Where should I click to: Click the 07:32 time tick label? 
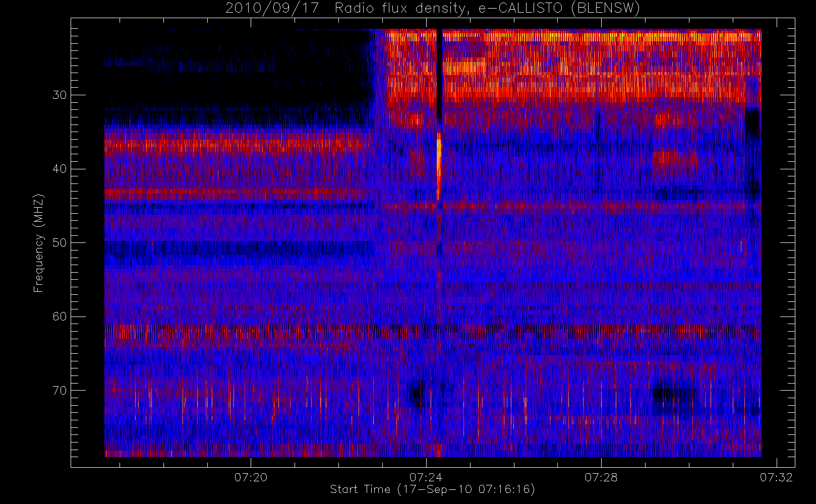777,477
